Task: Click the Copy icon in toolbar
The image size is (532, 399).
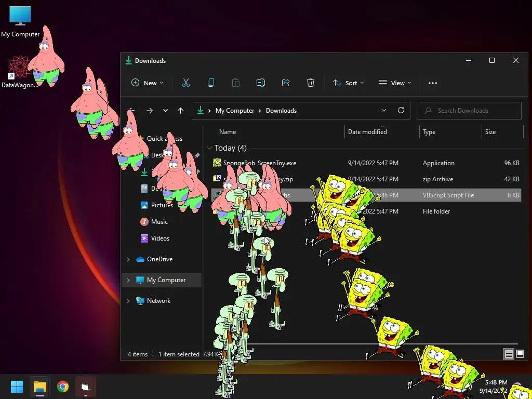Action: tap(211, 83)
